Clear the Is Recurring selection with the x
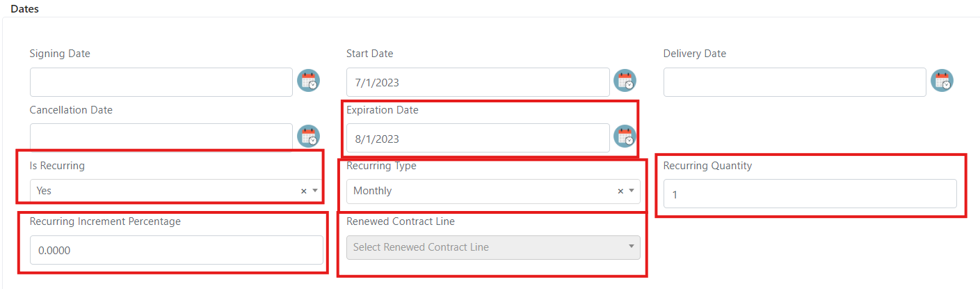This screenshot has width=980, height=289. click(303, 191)
